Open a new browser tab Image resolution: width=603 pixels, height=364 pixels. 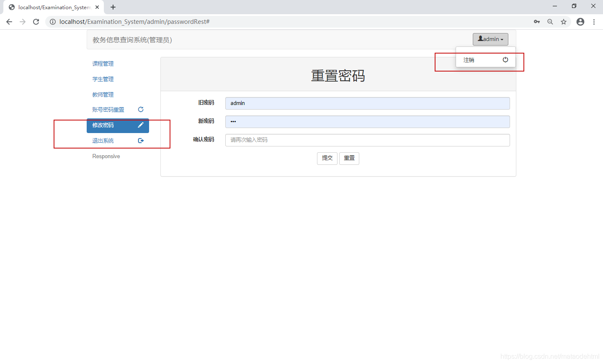113,7
